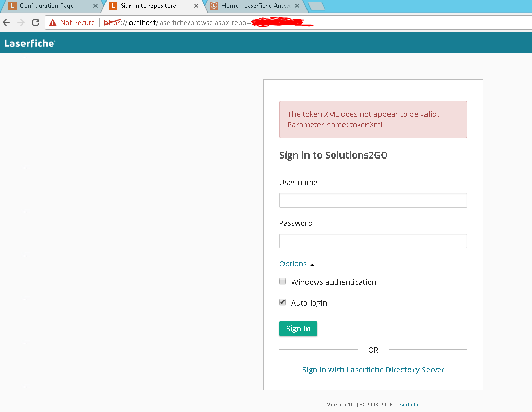532x412 pixels.
Task: Click the Laserfiche logo in the header
Action: (x=30, y=43)
